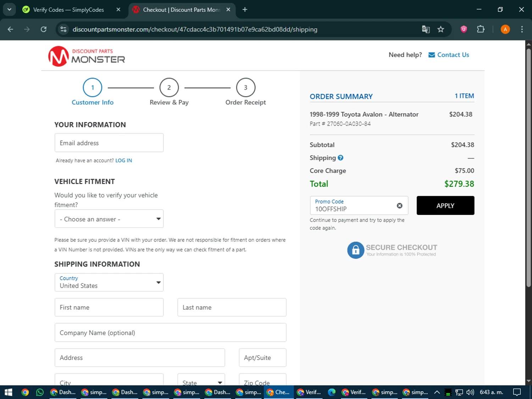Screen dimensions: 532x399
Task: Open the Contact Us link
Action: [x=453, y=55]
